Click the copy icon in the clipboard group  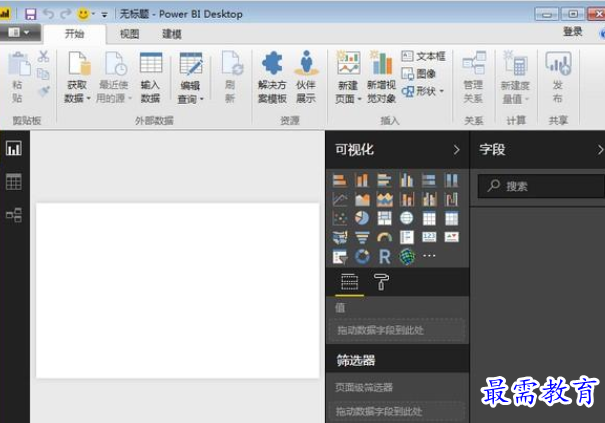click(x=43, y=74)
